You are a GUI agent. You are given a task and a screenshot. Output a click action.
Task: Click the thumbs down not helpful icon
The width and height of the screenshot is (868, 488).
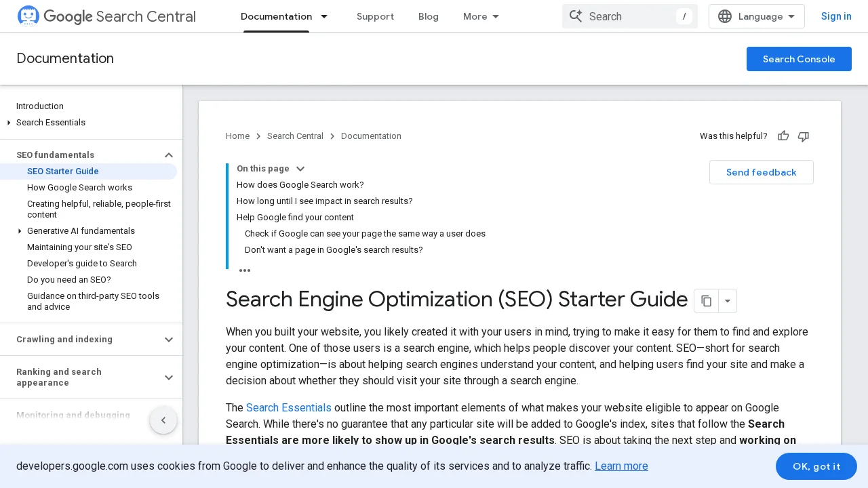point(804,136)
